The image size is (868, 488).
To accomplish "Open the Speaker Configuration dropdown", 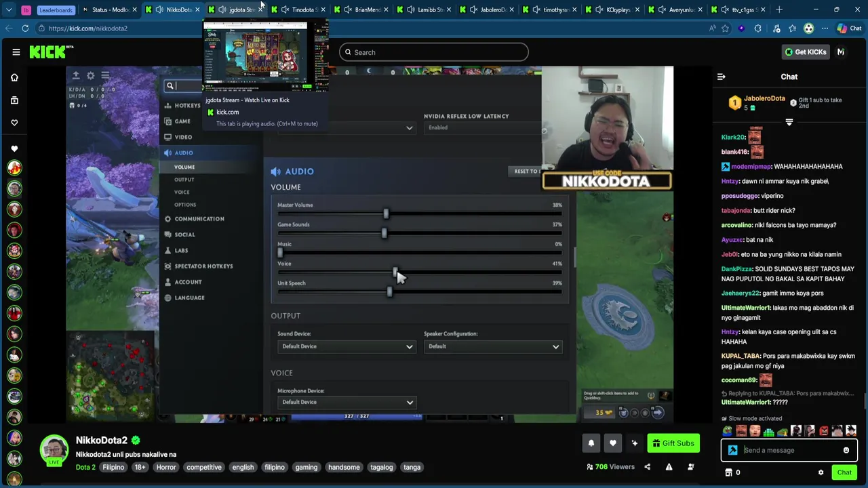I will [493, 346].
